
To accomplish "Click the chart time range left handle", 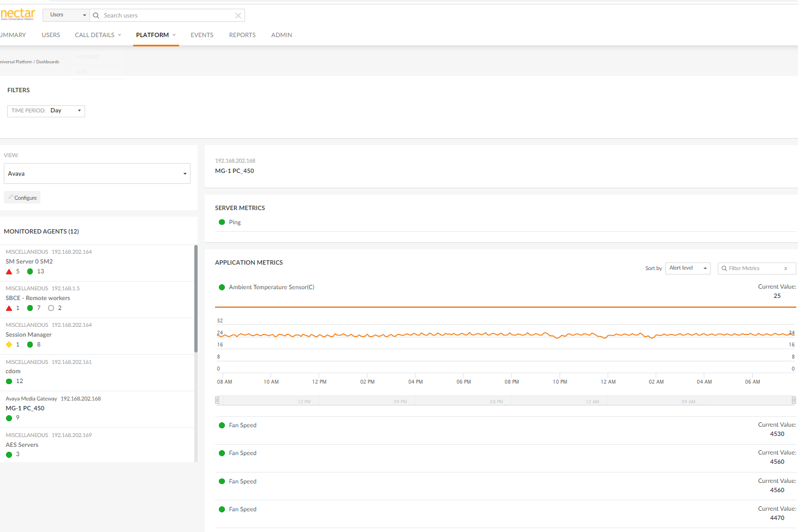I will [x=217, y=401].
